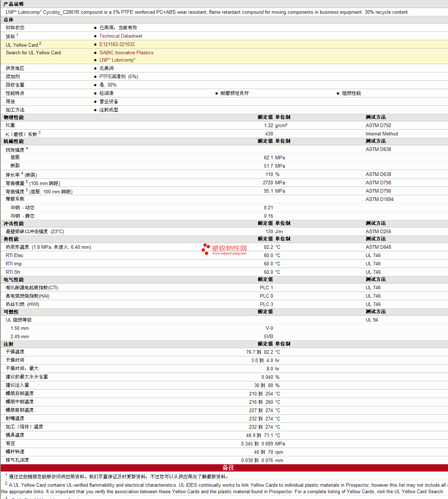Click the 1.50 mm thickness label

pyautogui.click(x=20, y=328)
